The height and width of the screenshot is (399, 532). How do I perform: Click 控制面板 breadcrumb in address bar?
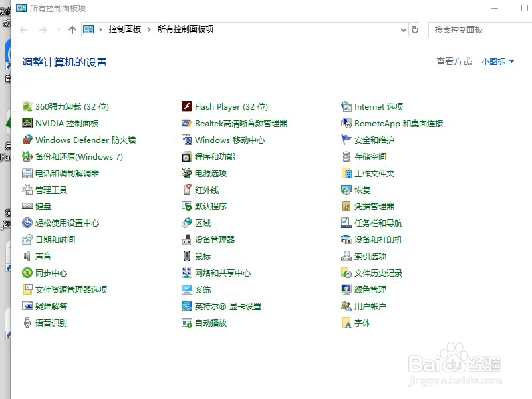point(125,29)
